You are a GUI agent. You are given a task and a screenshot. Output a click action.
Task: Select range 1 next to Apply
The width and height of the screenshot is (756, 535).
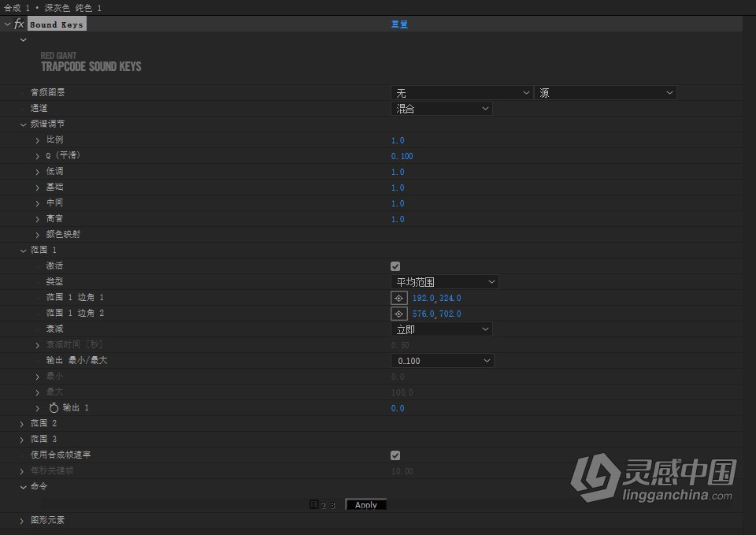click(314, 504)
